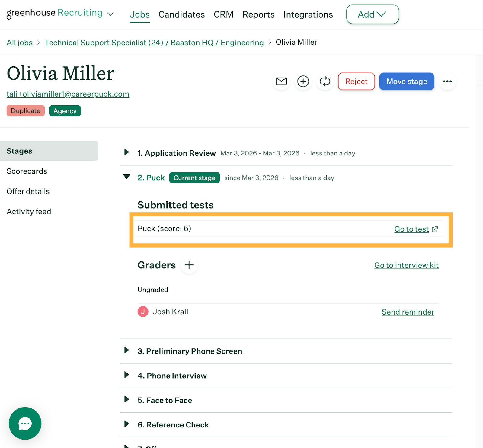This screenshot has height=448, width=483.
Task: Click the circular arrows transfer icon
Action: click(325, 82)
